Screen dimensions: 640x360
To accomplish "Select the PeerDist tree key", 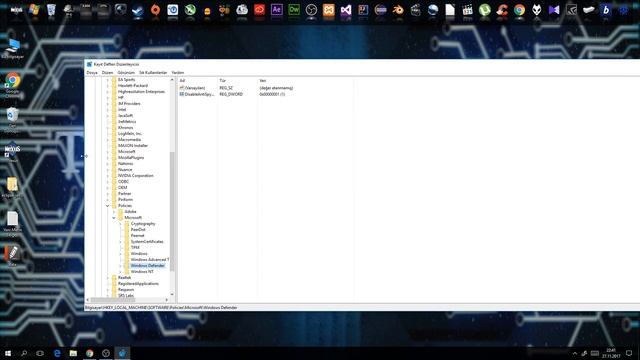I will point(138,229).
